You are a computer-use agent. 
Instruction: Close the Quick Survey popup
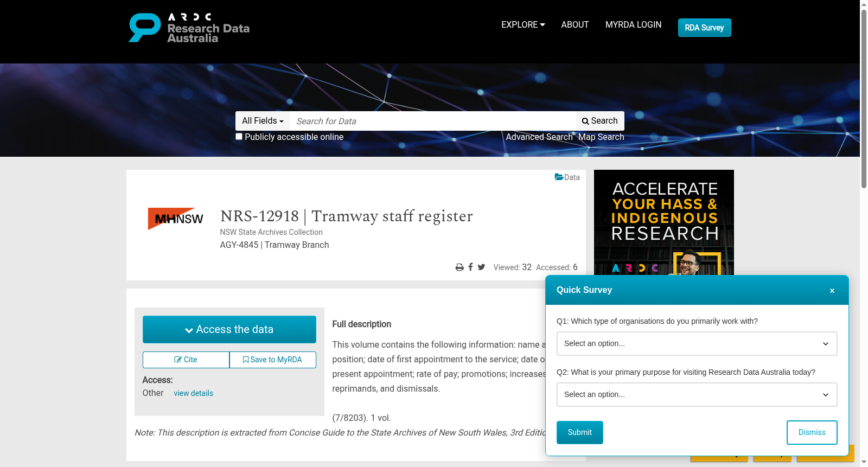coord(832,291)
